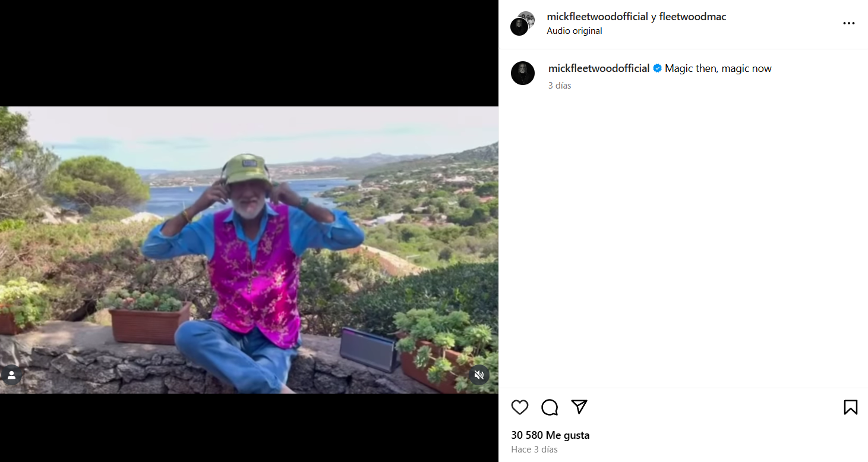
Task: Share the post via paper plane icon
Action: pos(579,407)
